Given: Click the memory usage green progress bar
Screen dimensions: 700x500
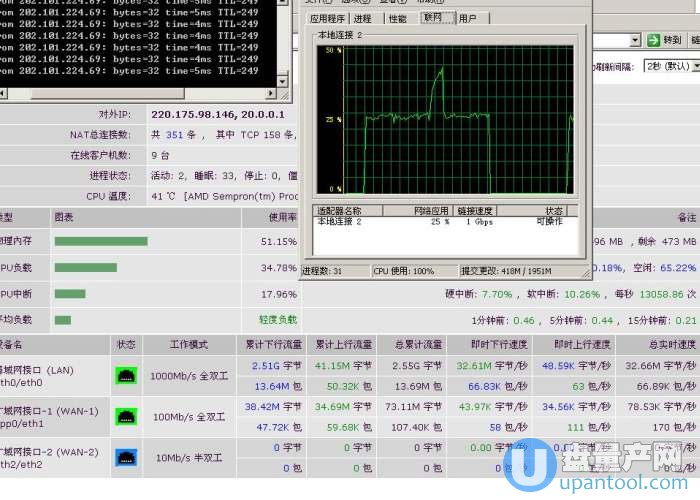Looking at the screenshot, I should tap(101, 242).
